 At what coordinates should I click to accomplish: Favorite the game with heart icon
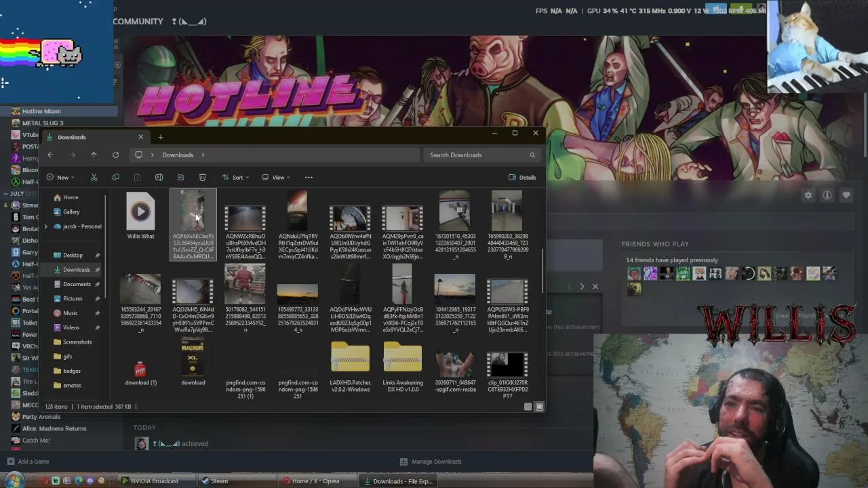(x=846, y=195)
